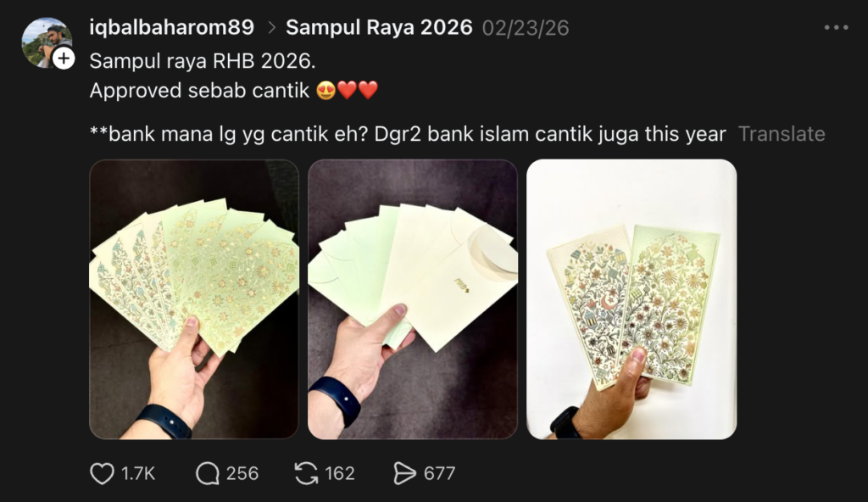Follow the user via the plus badge

click(x=64, y=58)
